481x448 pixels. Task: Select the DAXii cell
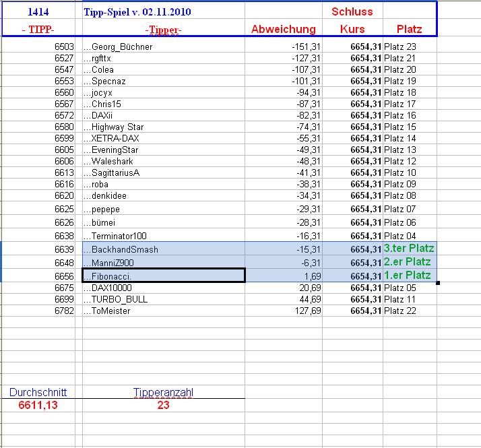tap(164, 115)
